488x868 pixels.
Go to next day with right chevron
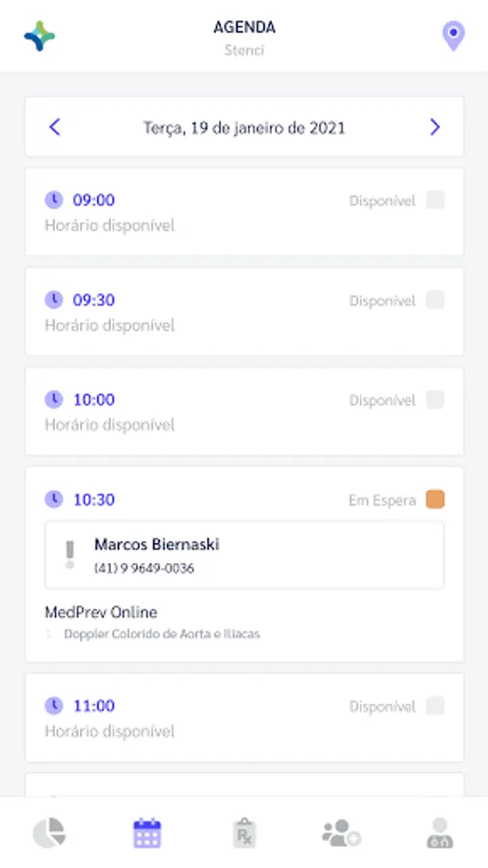click(x=435, y=127)
